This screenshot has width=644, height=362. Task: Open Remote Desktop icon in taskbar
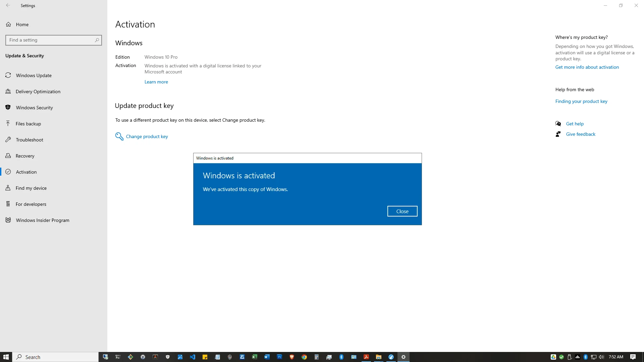105,357
